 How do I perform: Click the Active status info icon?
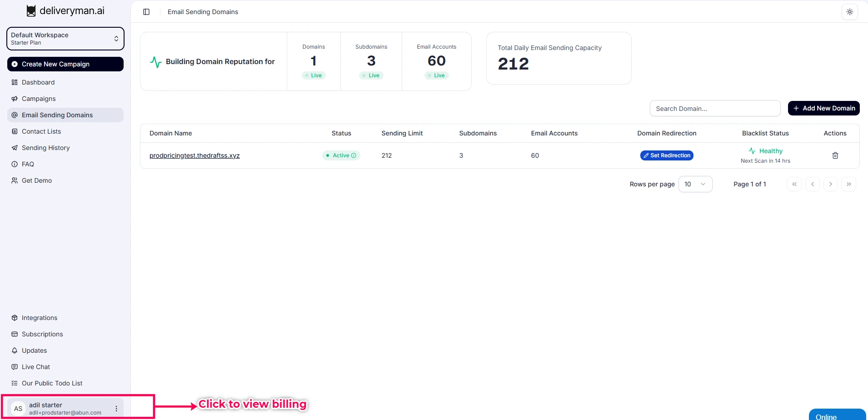(x=354, y=155)
